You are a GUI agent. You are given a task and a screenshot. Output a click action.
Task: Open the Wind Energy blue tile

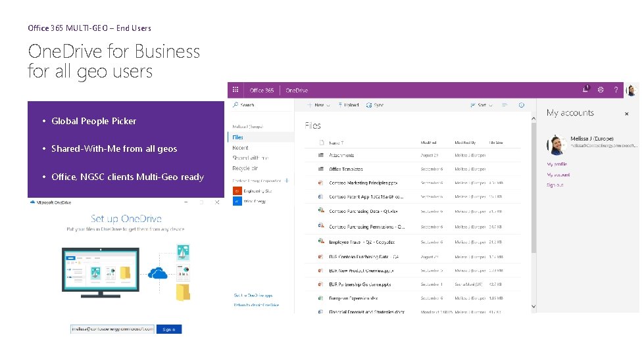(237, 201)
